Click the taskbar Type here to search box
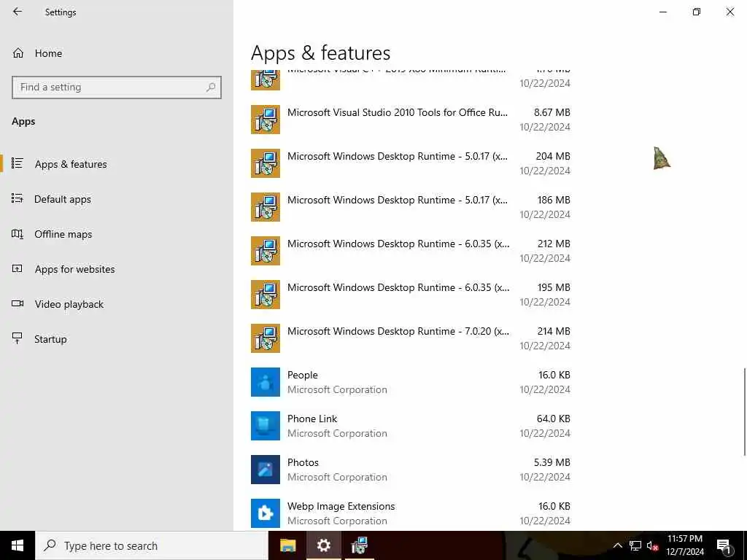Image resolution: width=747 pixels, height=560 pixels. 152,545
